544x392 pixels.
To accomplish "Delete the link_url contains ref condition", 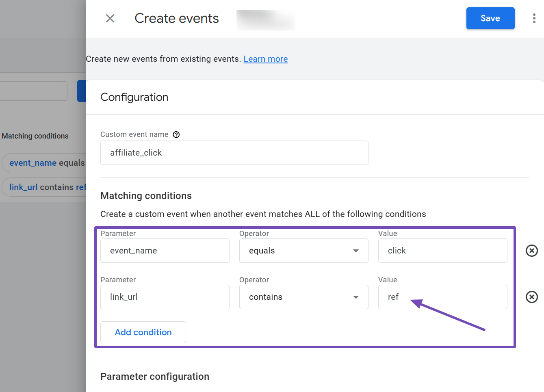I will [531, 297].
